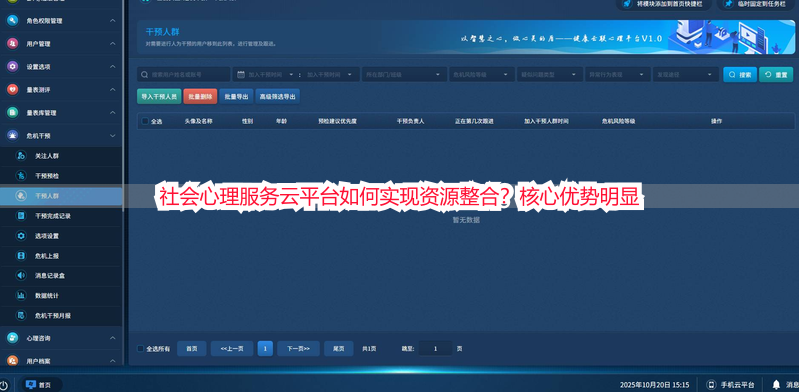
Task: Click the 跳至 page number input
Action: click(435, 349)
